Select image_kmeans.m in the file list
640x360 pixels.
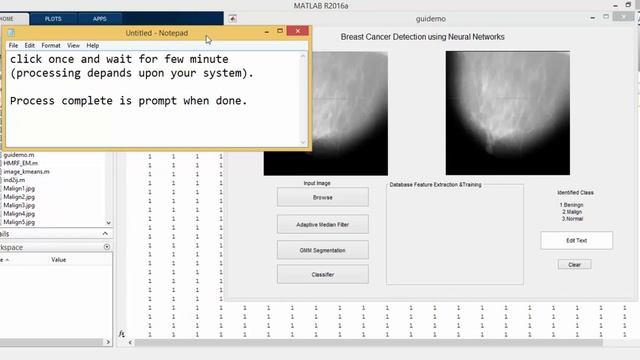tap(26, 171)
